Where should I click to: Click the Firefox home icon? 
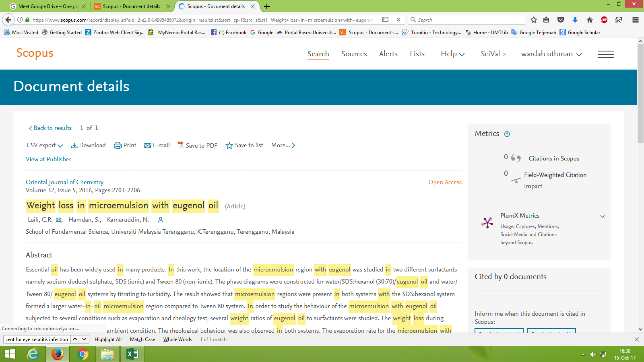(590, 20)
